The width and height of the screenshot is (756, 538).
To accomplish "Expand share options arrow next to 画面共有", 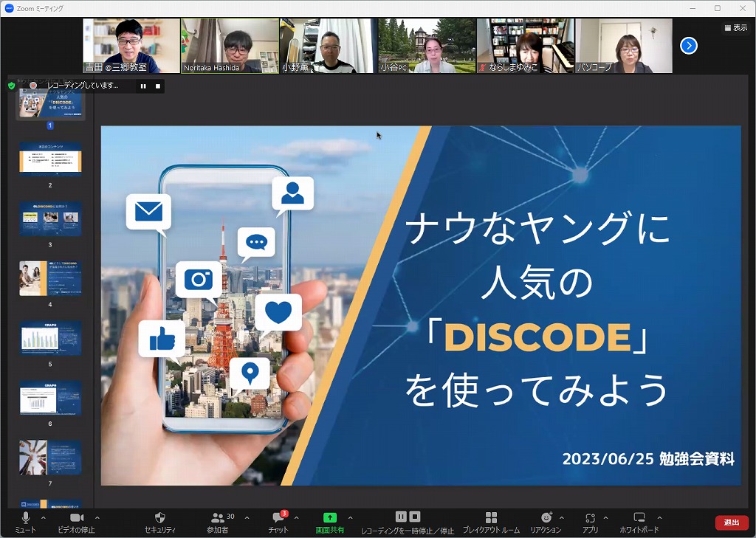I will 350,517.
